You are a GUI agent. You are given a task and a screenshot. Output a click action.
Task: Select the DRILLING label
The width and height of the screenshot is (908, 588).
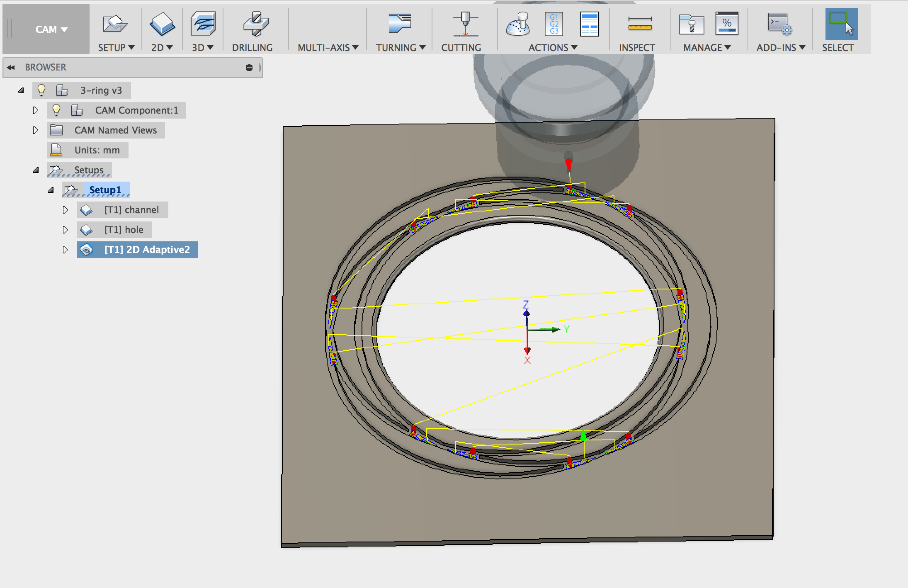click(252, 48)
